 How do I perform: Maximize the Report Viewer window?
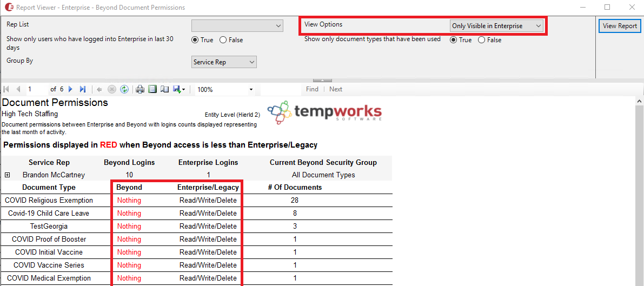point(607,7)
